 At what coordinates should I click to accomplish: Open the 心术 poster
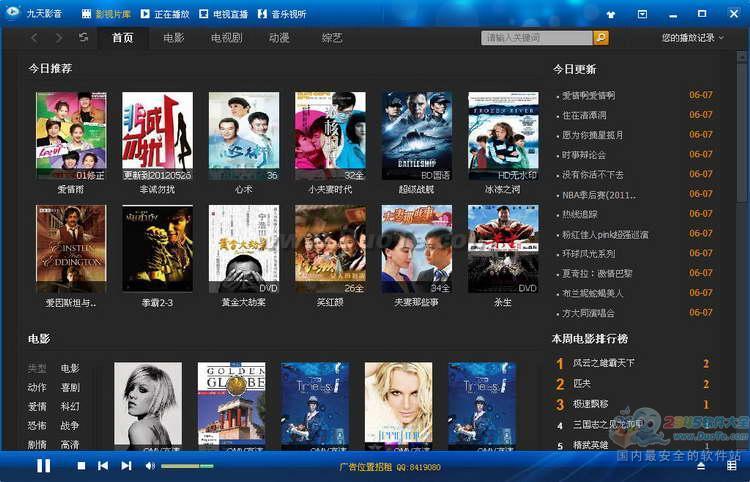pos(244,136)
